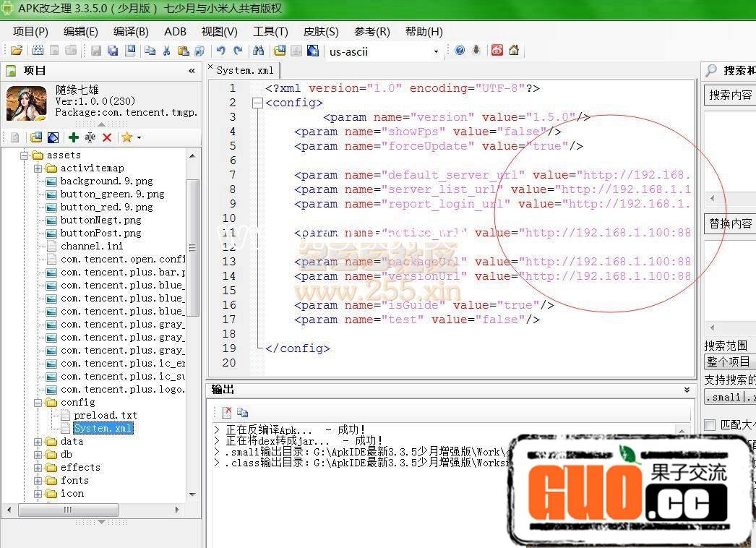756x548 pixels.
Task: Open the star favorites dropdown arrow
Action: [x=139, y=138]
